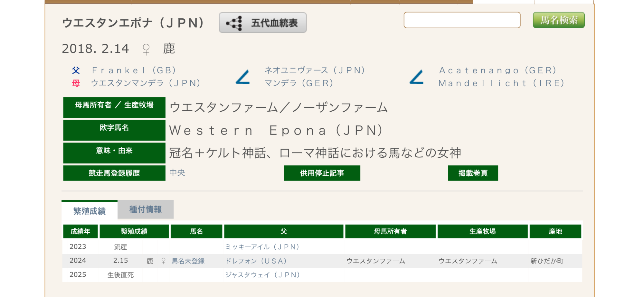Viewport: 644px width, 297px height.
Task: Open sire ドレフォン (USA) in 2024 row
Action: coord(256,261)
